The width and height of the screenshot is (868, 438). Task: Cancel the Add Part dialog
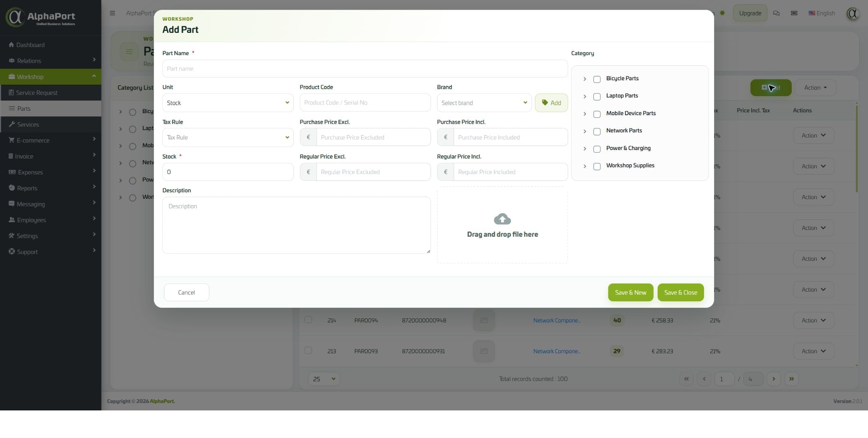point(186,292)
